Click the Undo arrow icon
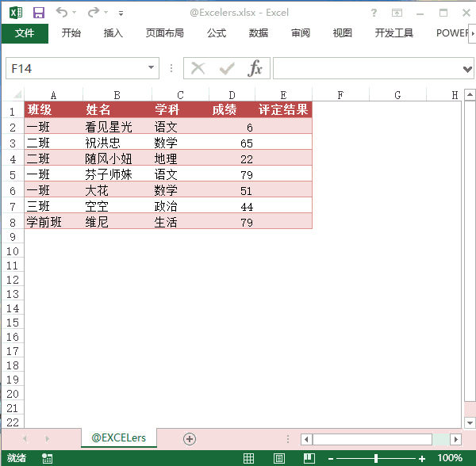 [62, 13]
